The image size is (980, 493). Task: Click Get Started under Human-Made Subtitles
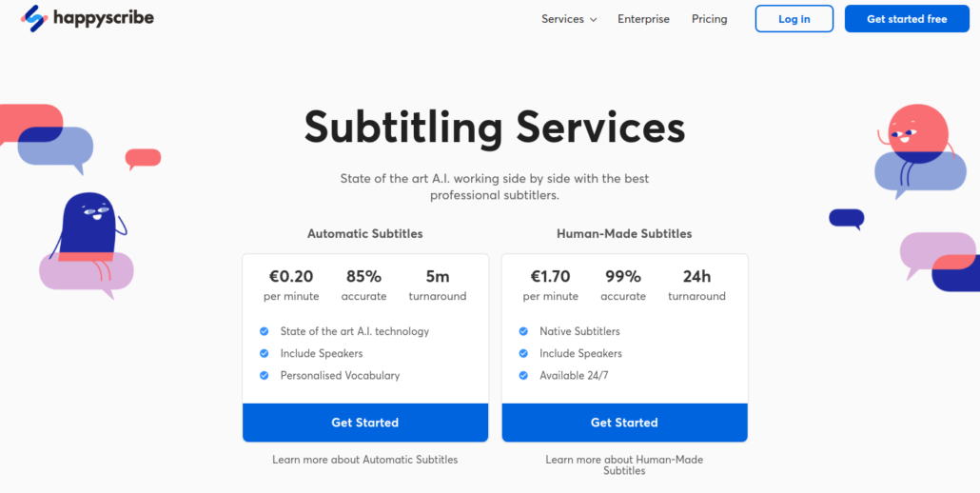click(624, 423)
